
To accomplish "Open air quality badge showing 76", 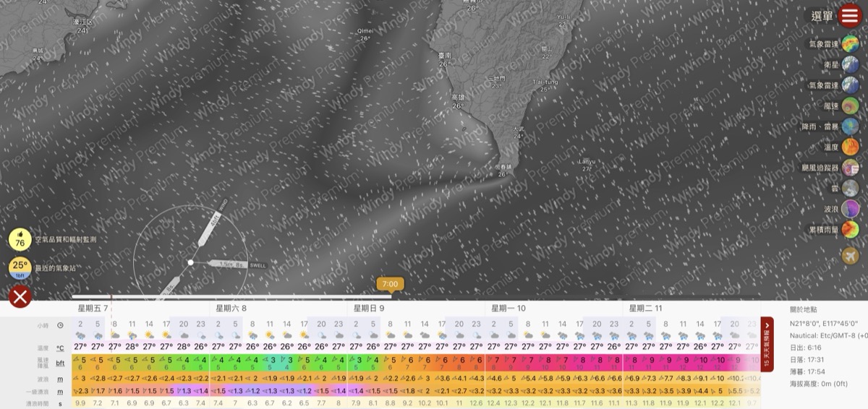I will click(20, 239).
